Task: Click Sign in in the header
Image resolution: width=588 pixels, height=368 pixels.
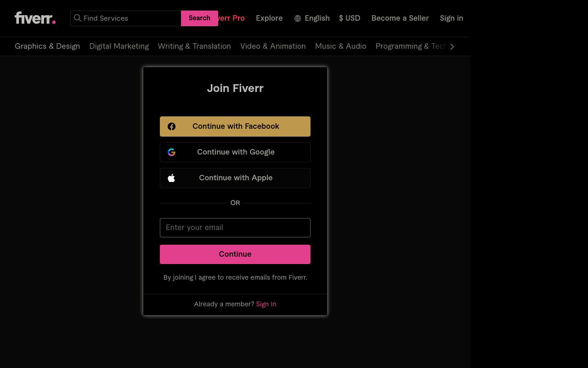Action: click(x=452, y=18)
